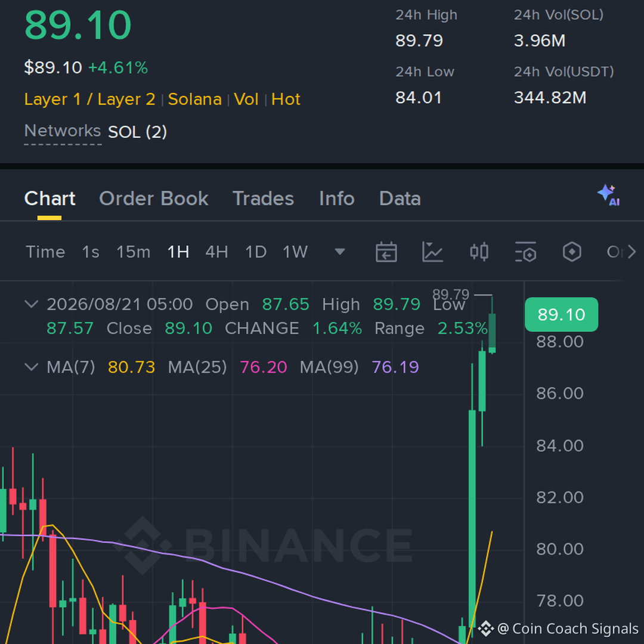Click the right arrow in the chart toolbar
This screenshot has width=644, height=644.
(631, 252)
